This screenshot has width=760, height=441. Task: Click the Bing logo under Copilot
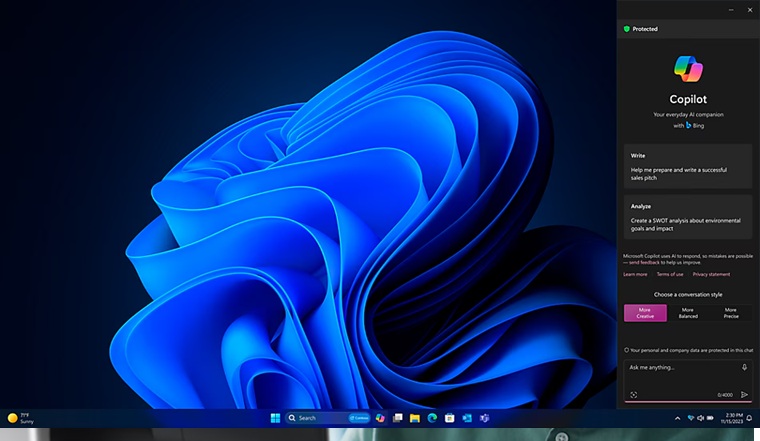coord(688,125)
